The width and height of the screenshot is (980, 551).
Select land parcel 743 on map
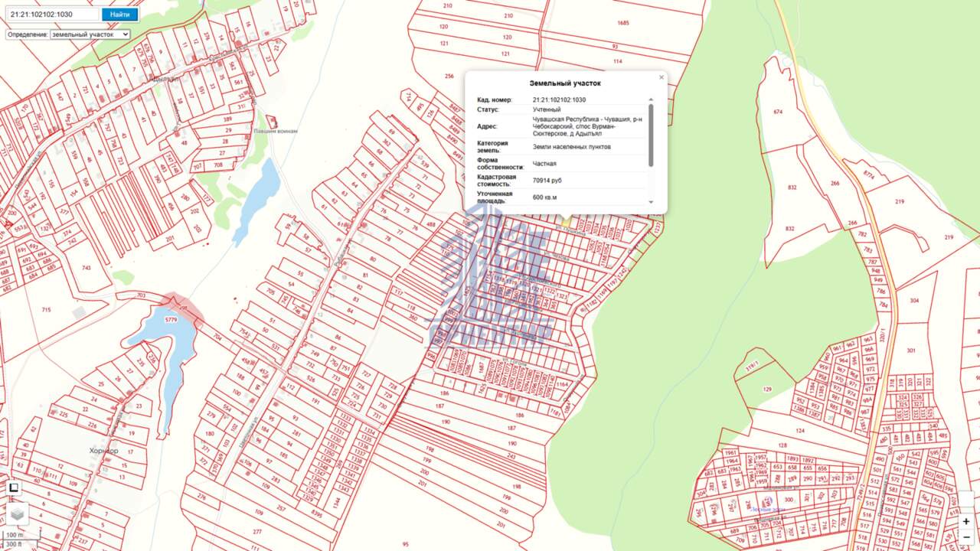[85, 267]
